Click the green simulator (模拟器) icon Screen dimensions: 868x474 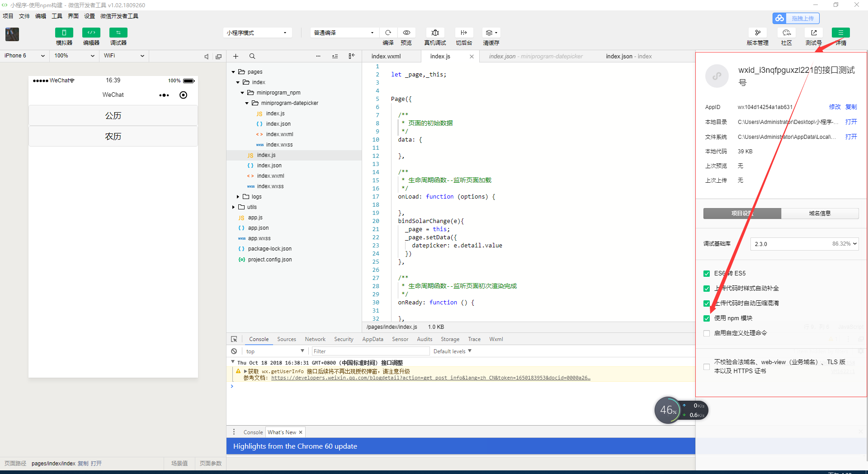coord(64,33)
